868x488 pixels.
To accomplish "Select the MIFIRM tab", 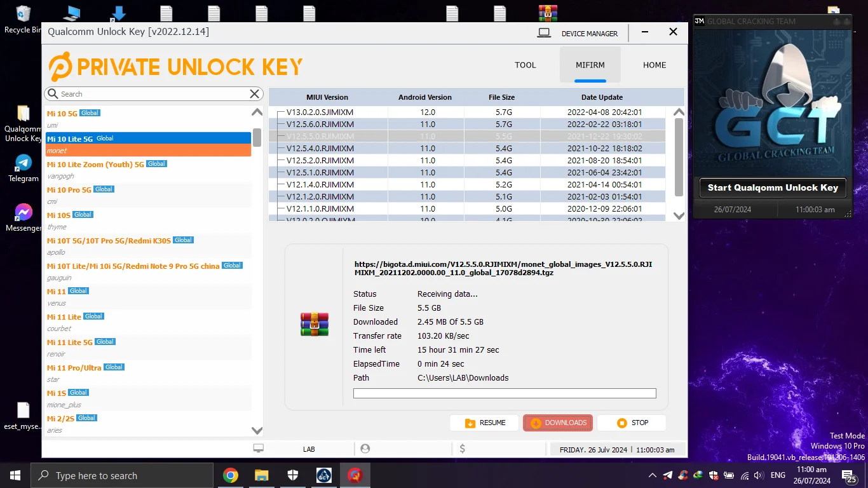I will 590,65.
